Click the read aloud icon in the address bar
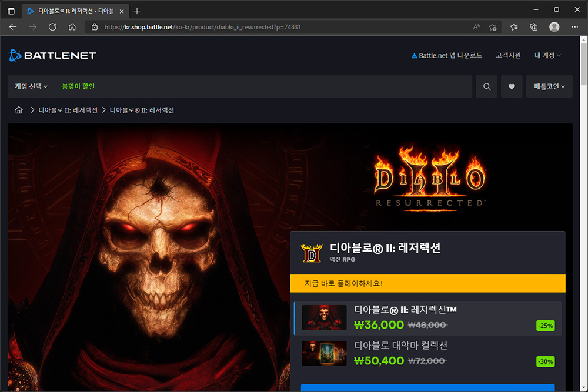 click(476, 27)
